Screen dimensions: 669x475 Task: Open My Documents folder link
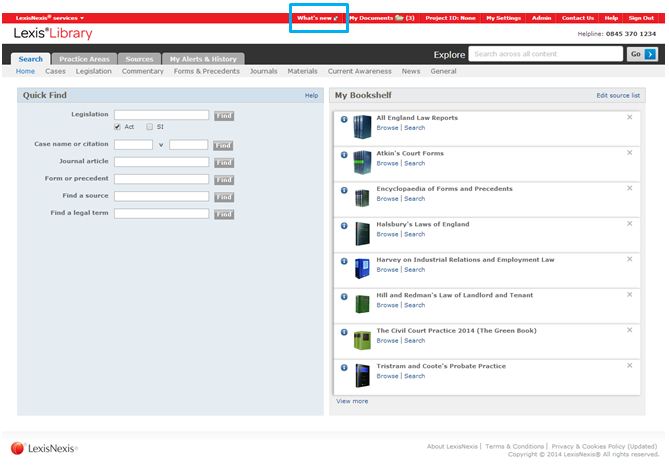(x=381, y=18)
